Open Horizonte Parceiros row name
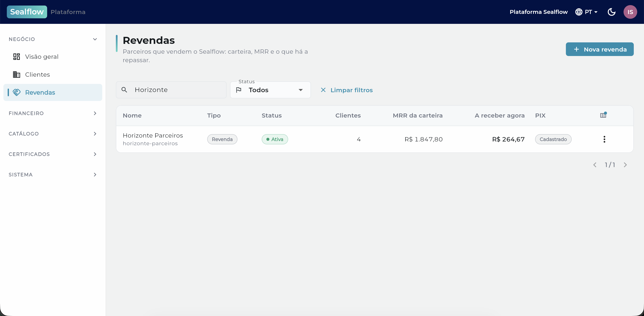 pos(153,135)
